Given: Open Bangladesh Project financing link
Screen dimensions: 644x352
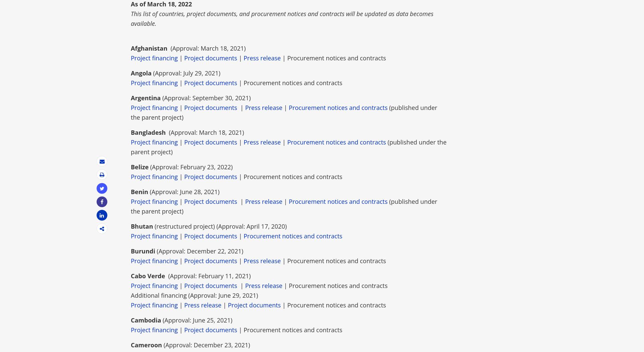Looking at the screenshot, I should click(154, 142).
